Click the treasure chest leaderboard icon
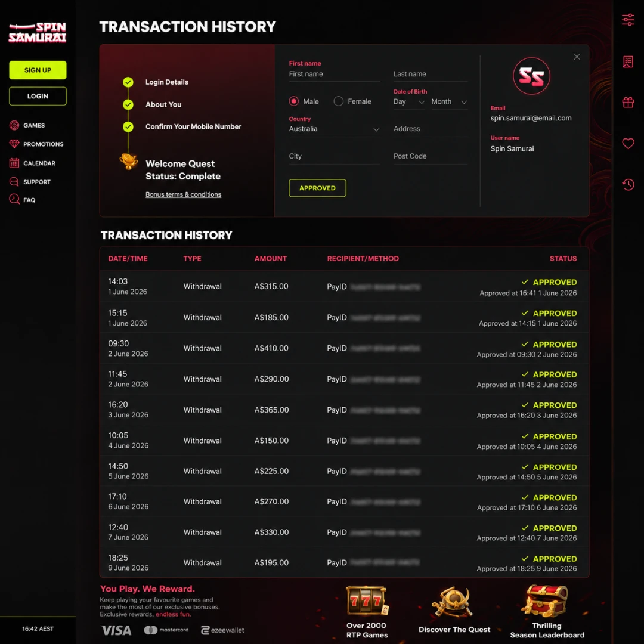Screen dimensions: 644x644 tap(545, 601)
